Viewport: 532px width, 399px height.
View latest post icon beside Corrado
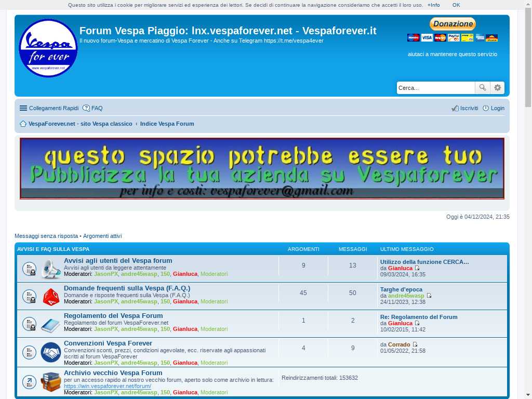(415, 344)
